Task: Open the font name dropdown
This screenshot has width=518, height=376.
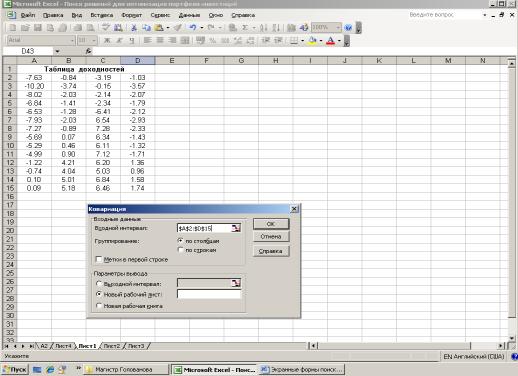Action: [72, 40]
